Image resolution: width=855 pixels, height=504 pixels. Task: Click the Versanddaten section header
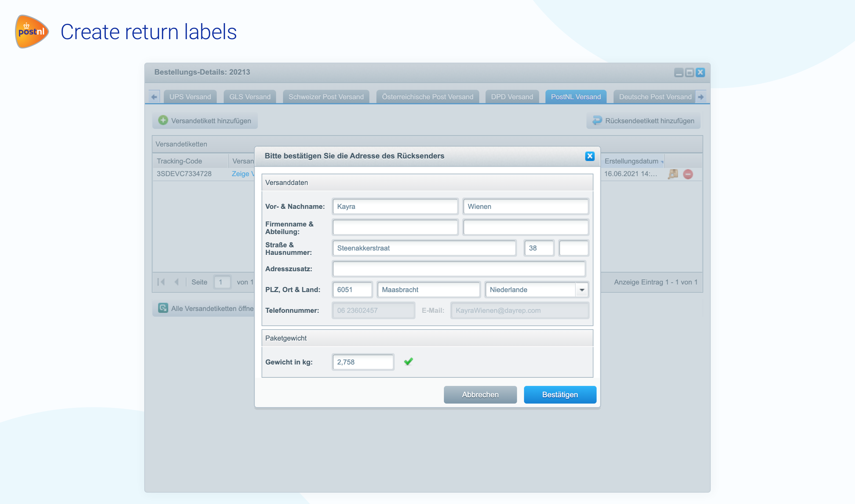point(427,183)
